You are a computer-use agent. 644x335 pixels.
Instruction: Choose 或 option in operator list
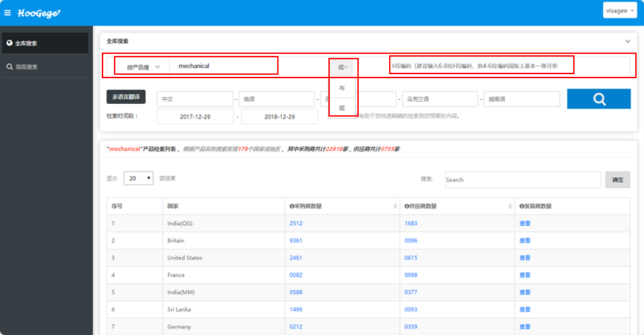[342, 108]
